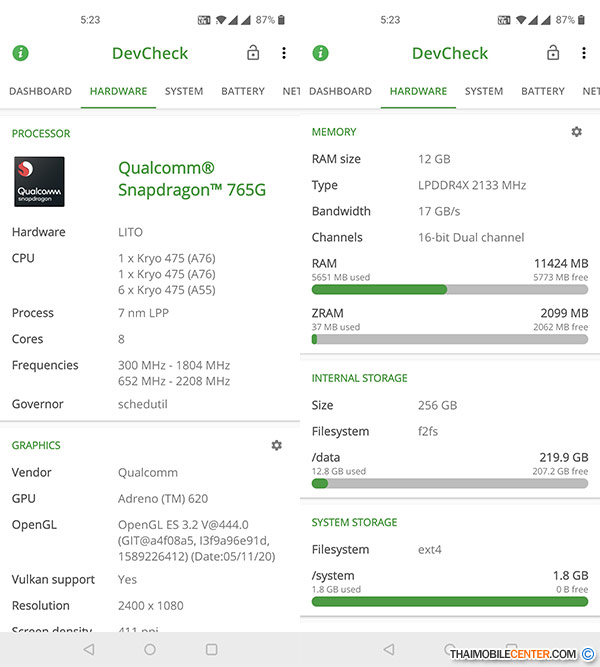The image size is (600, 667).
Task: Tap the LPDDR4X 2133 MHz type value
Action: (472, 185)
